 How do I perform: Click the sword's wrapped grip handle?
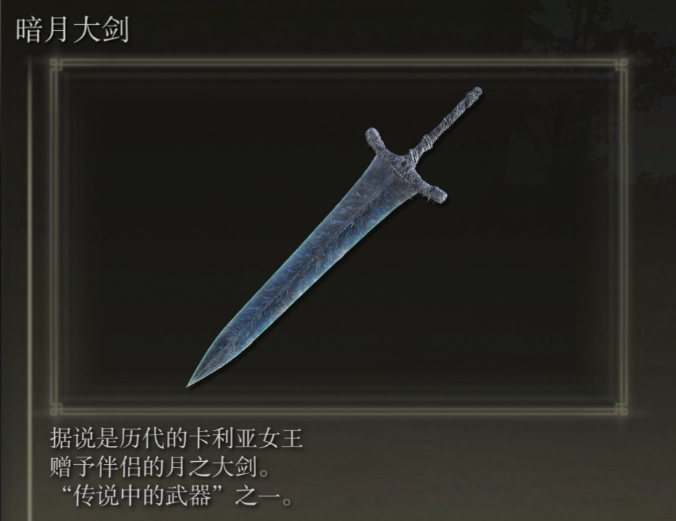point(451,120)
